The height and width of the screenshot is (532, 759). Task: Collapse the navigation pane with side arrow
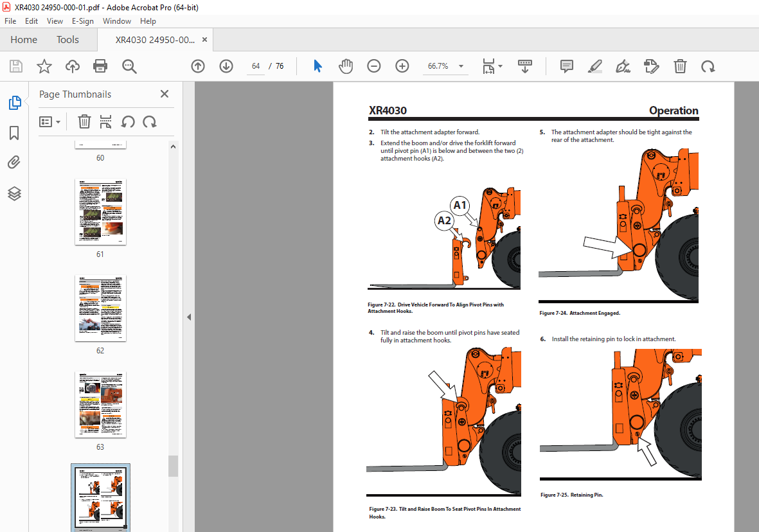(189, 317)
